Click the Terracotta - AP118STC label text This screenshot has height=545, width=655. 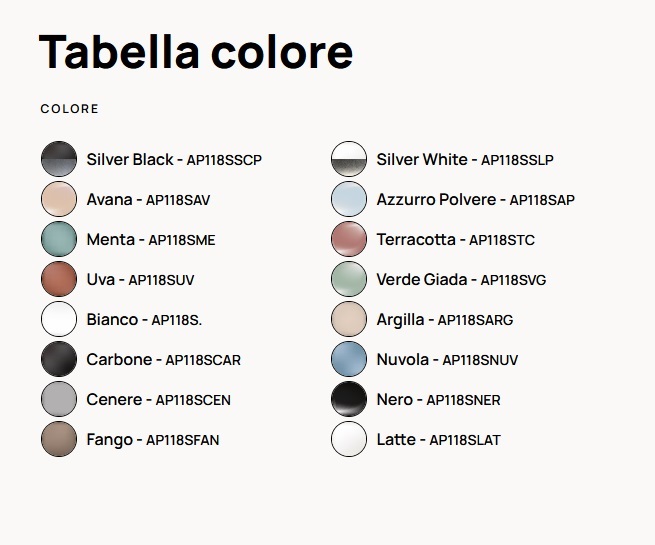[x=455, y=240]
